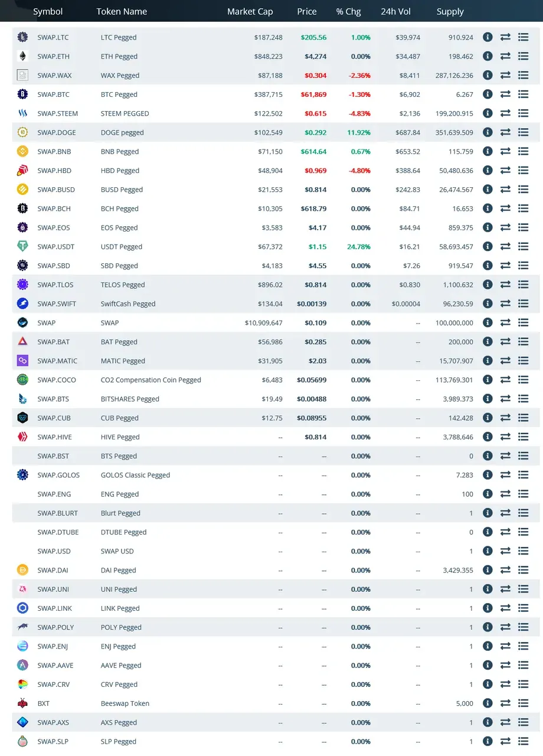Open list icon for SWAP.SLP
Screen dimensions: 543x756
pyautogui.click(x=523, y=741)
